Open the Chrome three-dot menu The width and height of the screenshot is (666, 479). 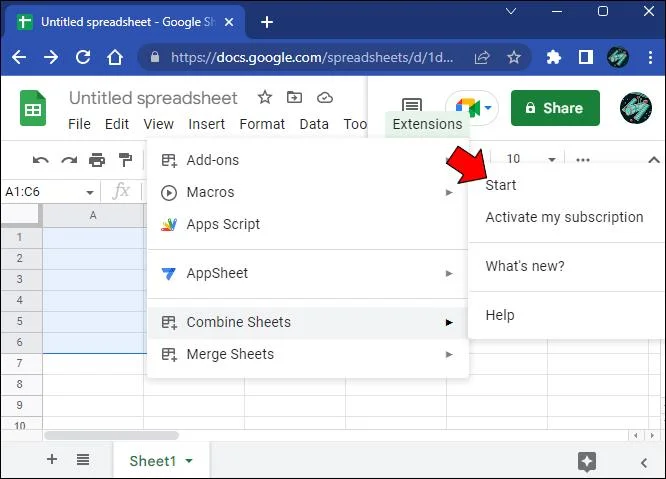[x=650, y=57]
